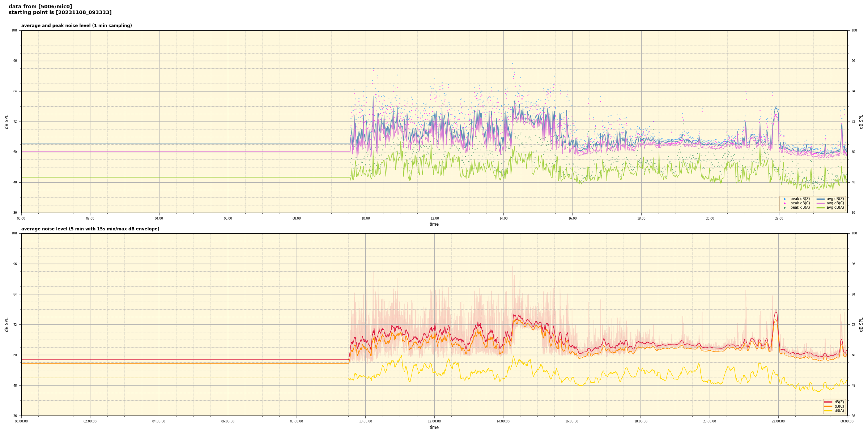Click the 'data from [5006/mic0]' header text

[x=40, y=7]
